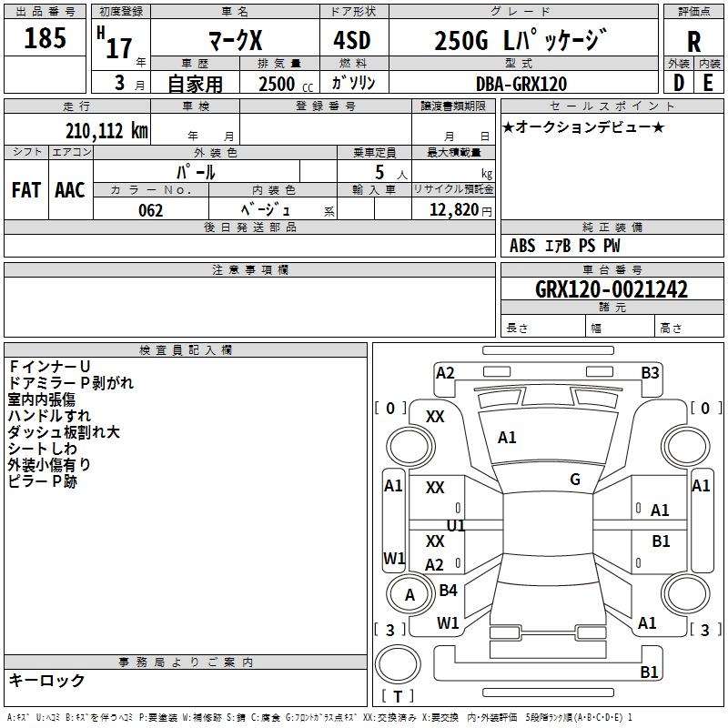The height and width of the screenshot is (728, 728).
Task: Click the 注意事項欄 header
Action: [x=249, y=269]
